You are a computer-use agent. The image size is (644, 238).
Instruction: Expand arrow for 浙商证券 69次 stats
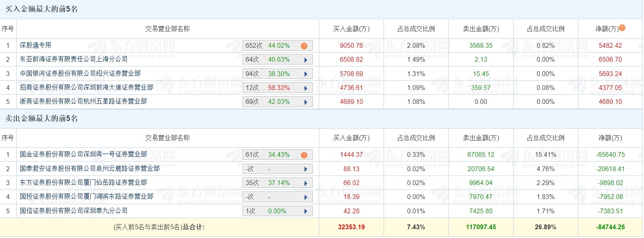[x=306, y=102]
